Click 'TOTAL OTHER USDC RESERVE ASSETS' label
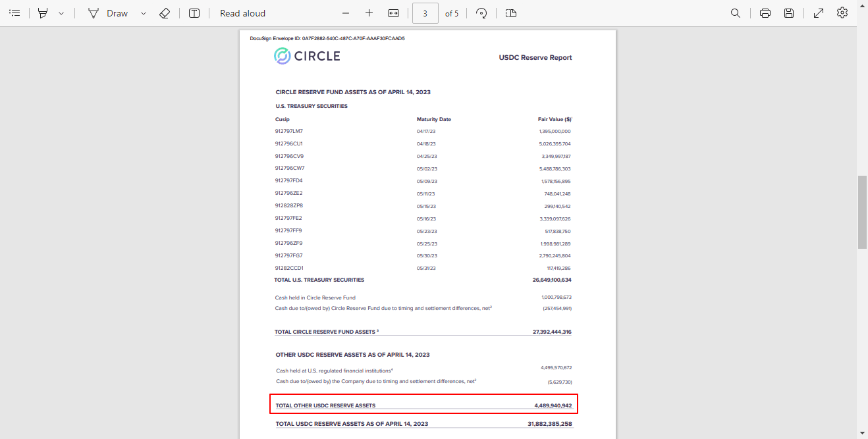The height and width of the screenshot is (439, 868). tap(325, 405)
